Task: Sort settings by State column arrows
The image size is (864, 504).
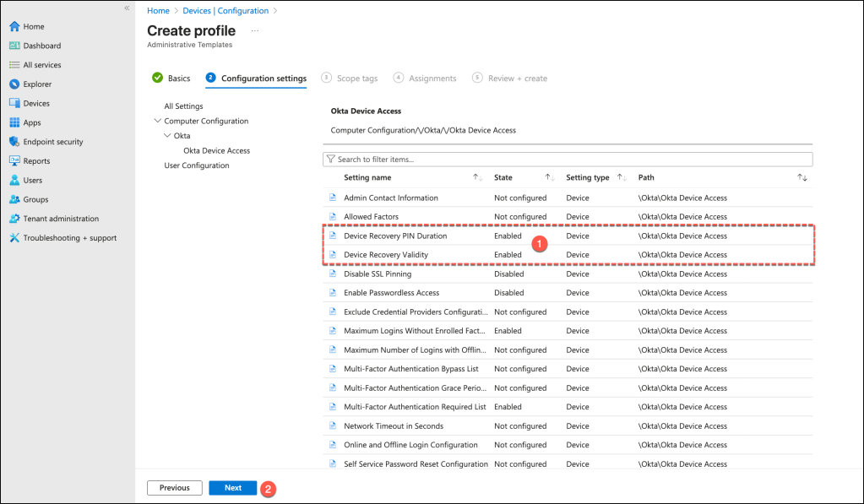Action: click(x=549, y=178)
